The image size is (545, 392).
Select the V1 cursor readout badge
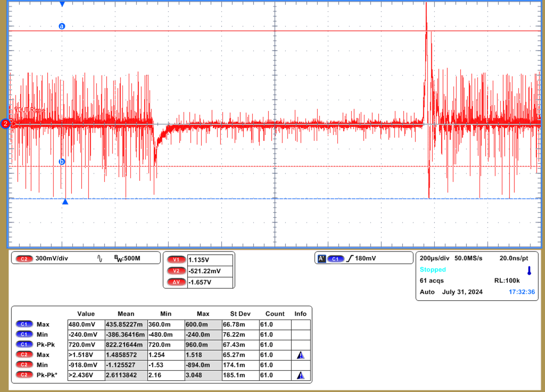176,260
